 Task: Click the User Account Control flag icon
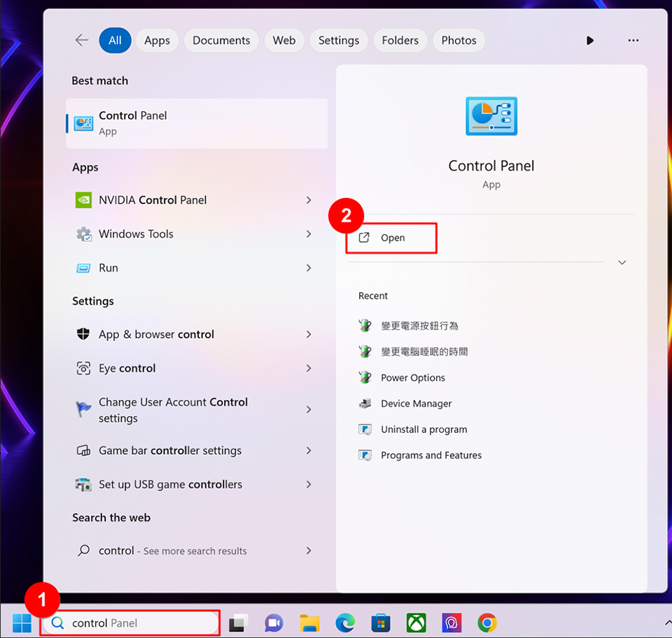pos(83,409)
